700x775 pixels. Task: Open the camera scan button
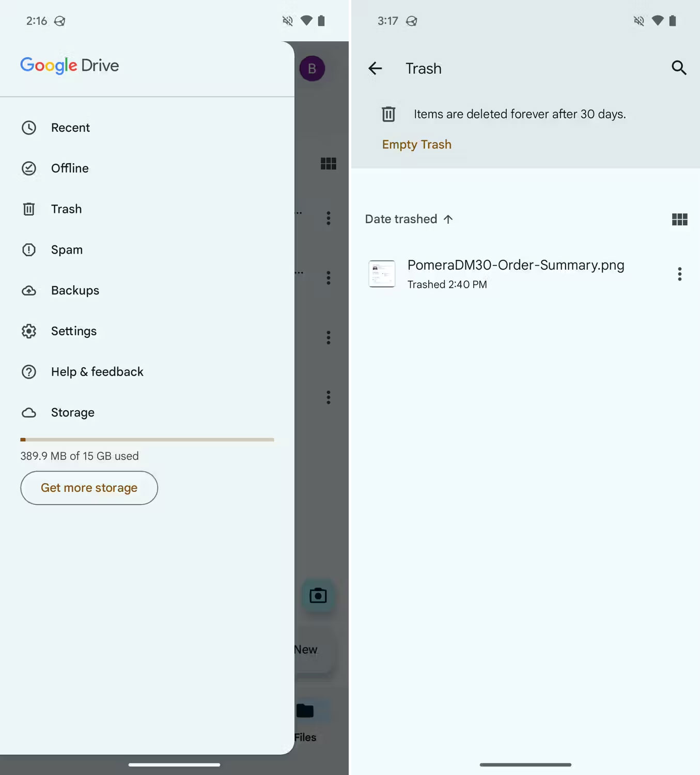click(318, 595)
